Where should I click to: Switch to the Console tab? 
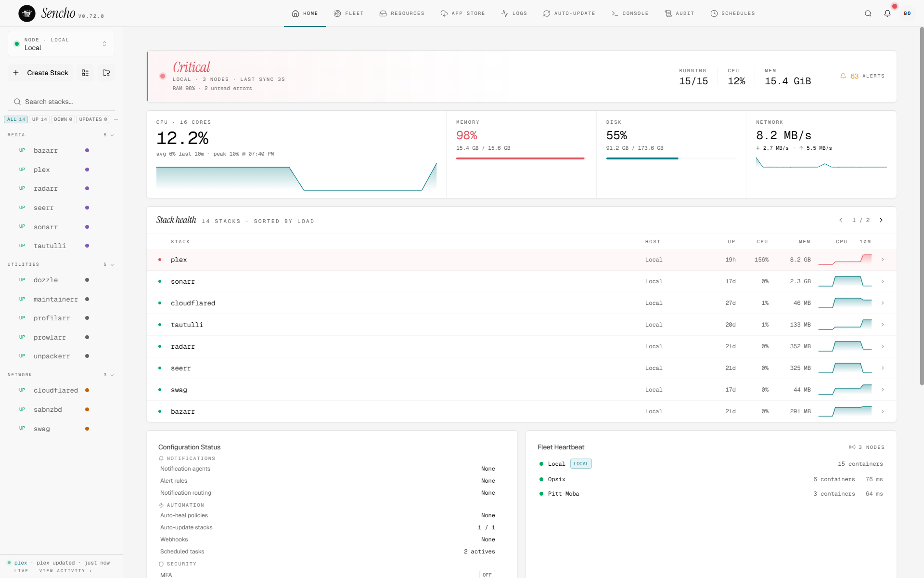tap(630, 13)
